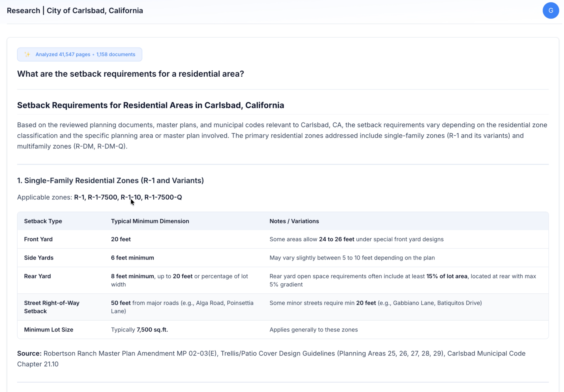The height and width of the screenshot is (392, 564).
Task: Click the applicable zones text 'R-1, R-1-7500'
Action: click(95, 197)
